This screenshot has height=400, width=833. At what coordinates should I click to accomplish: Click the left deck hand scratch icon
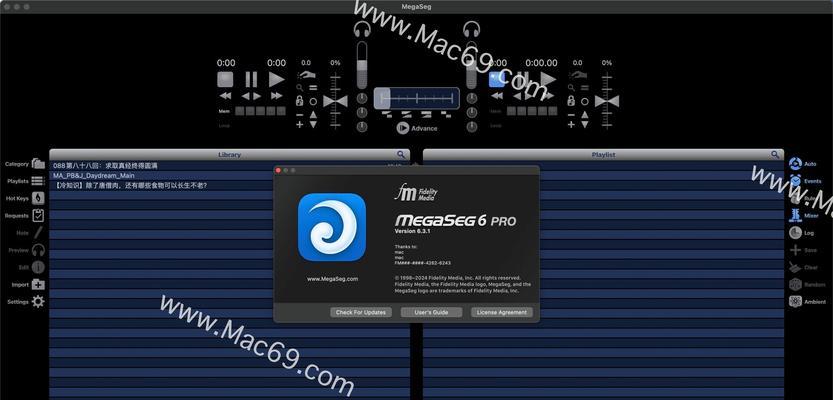(x=306, y=75)
